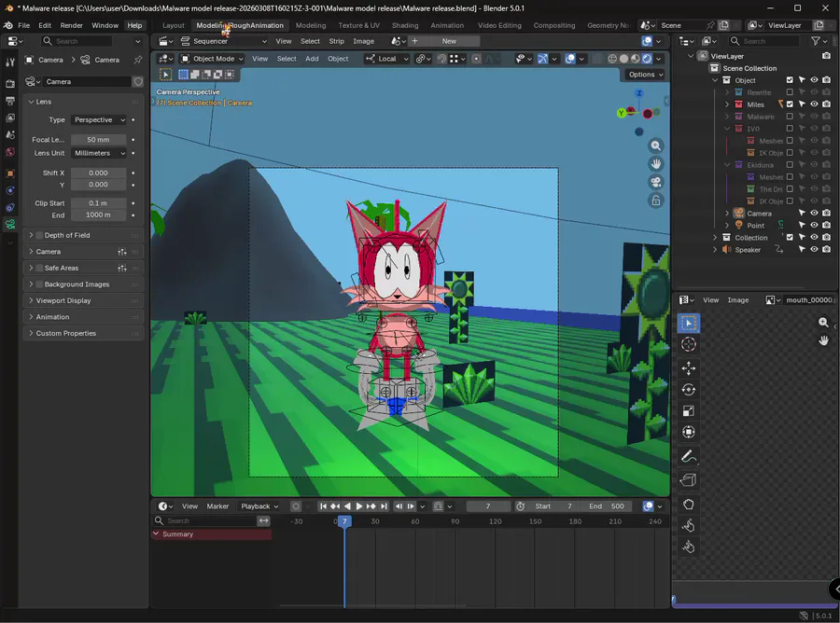Click the image editor pan hand icon

[x=823, y=340]
